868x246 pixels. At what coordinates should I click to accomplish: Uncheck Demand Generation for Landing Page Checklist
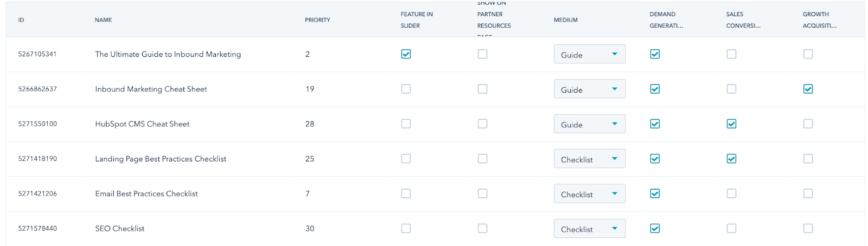tap(655, 159)
